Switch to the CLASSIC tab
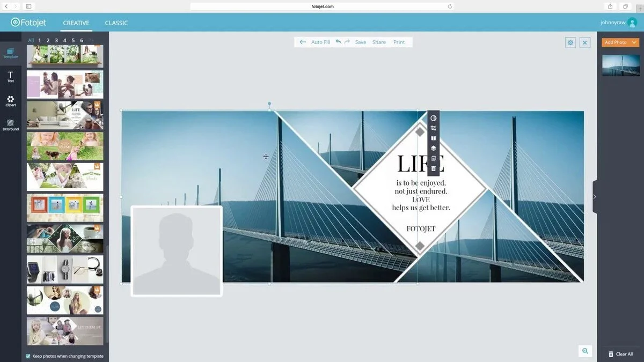Screen dimensions: 644x362 point(116,23)
